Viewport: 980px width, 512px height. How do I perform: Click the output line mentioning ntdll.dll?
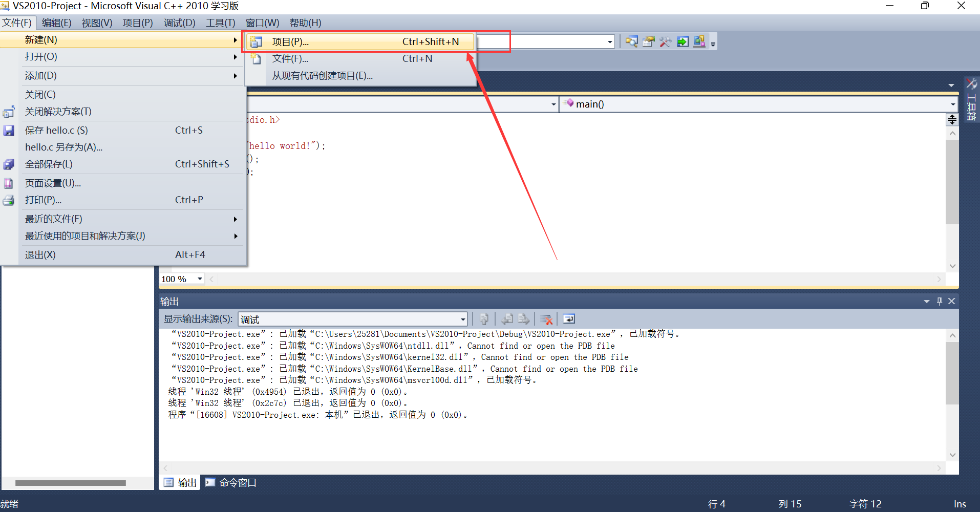(393, 346)
